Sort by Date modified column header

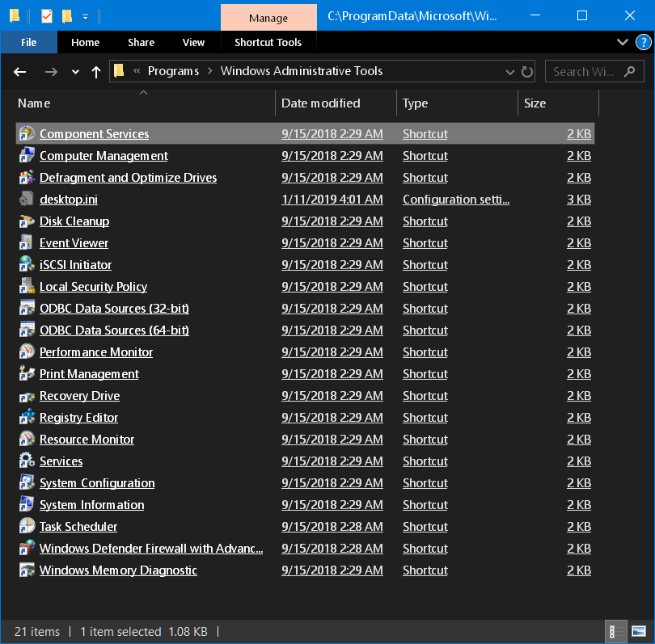tap(336, 103)
